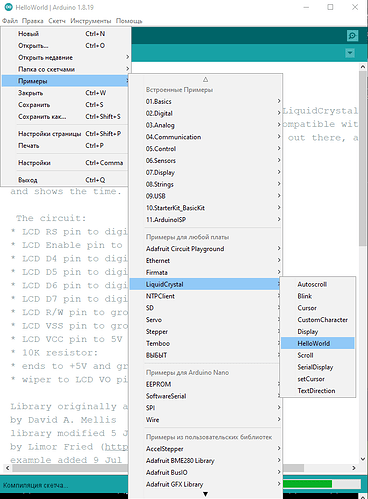Open the TextDirection example
This screenshot has height=499, width=368.
318,391
